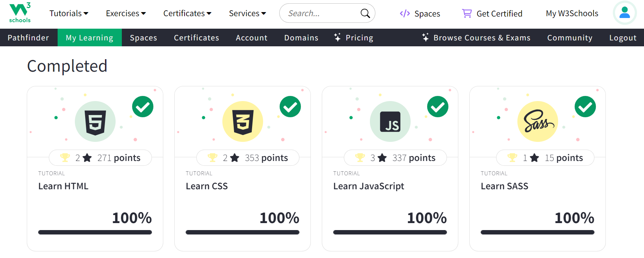This screenshot has width=644, height=258.
Task: Click the star icon on Learn JavaScript
Action: pos(382,158)
